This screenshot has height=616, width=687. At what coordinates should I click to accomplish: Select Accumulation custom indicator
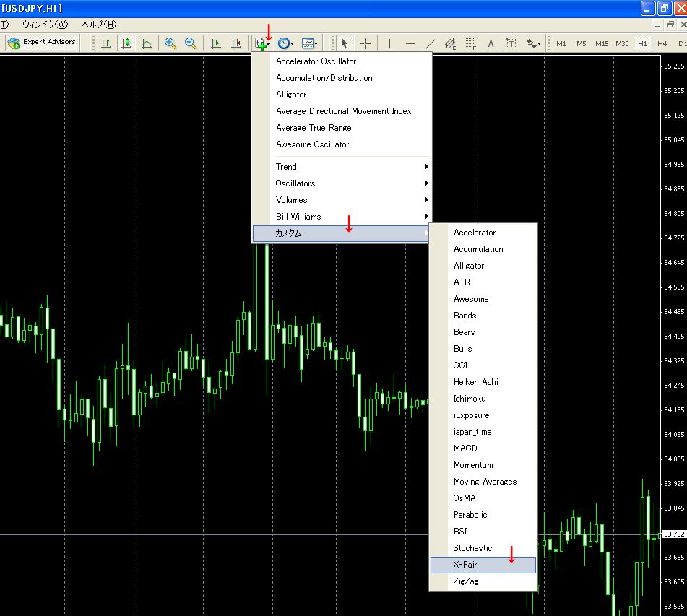483,249
